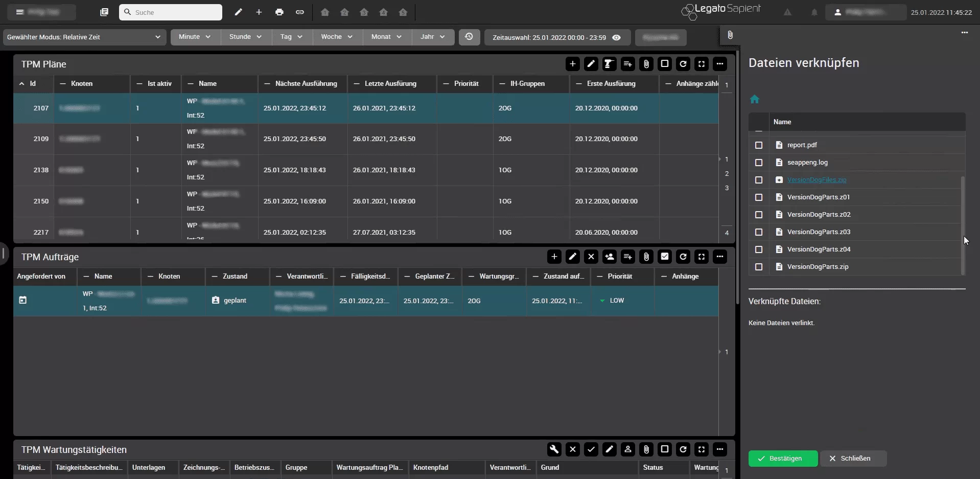980x479 pixels.
Task: Open the Monat dropdown
Action: tap(387, 37)
